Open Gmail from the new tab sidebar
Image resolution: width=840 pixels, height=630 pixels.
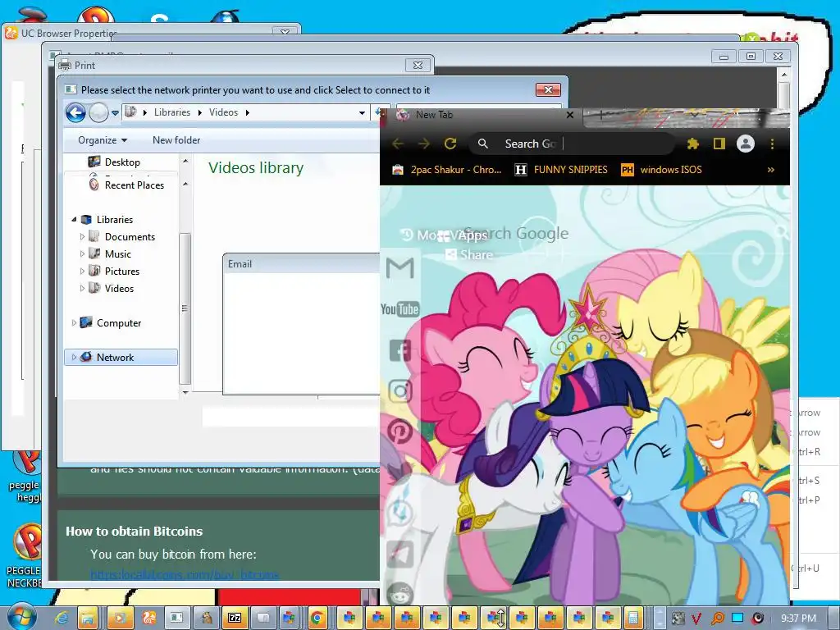click(x=400, y=267)
